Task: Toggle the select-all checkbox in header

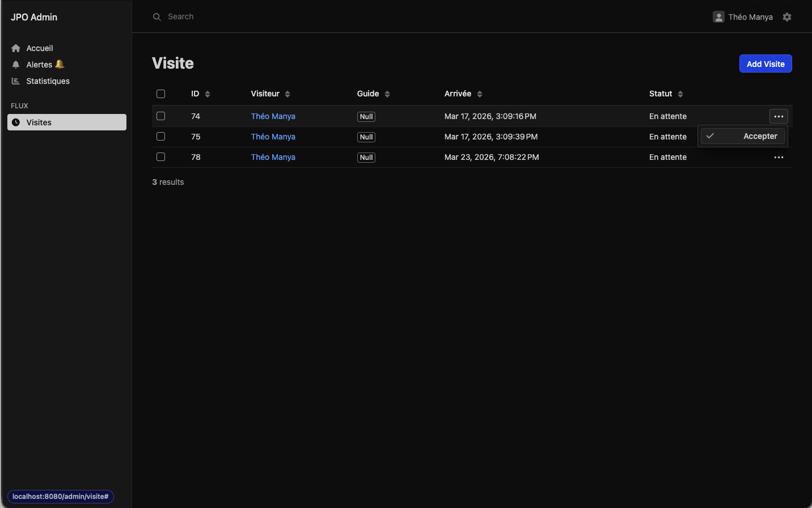Action: 160,94
